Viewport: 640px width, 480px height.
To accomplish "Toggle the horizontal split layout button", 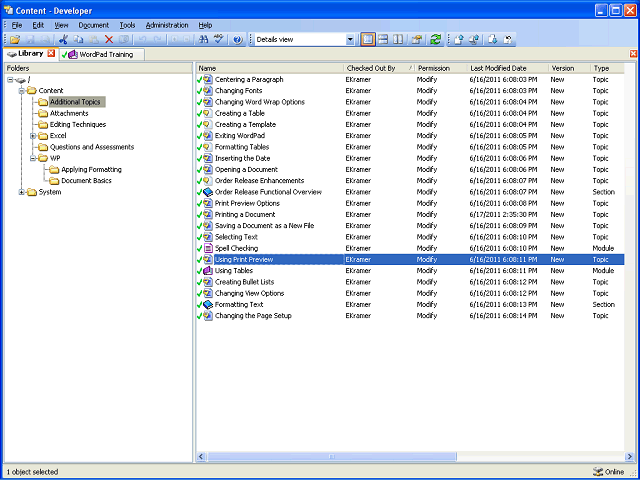I will [383, 40].
